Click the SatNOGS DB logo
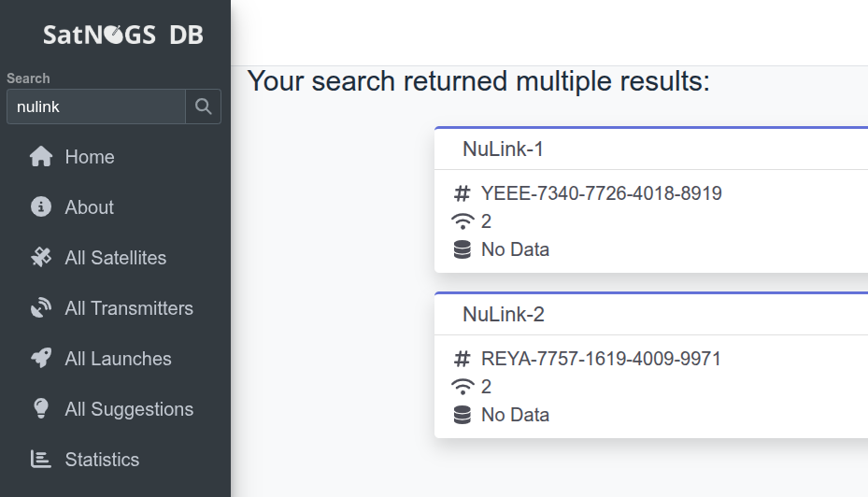The height and width of the screenshot is (497, 868). [122, 35]
